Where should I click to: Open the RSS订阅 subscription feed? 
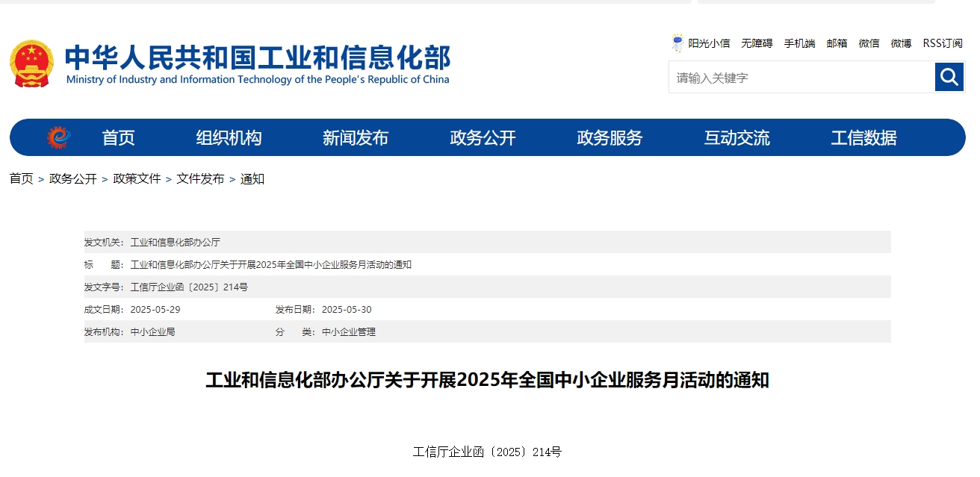[x=941, y=43]
